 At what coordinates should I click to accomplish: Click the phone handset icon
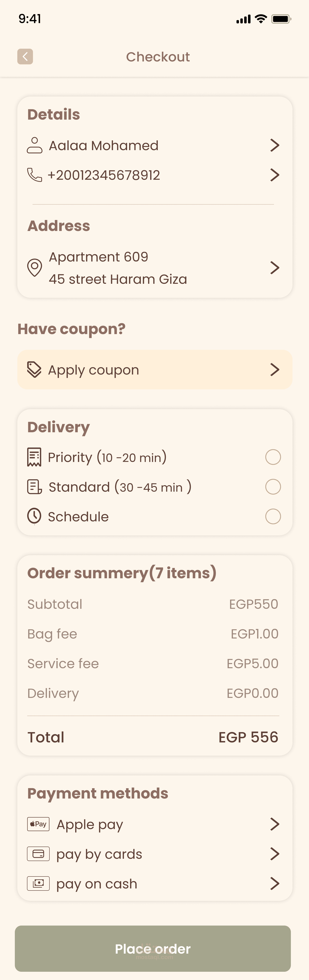[x=35, y=175]
